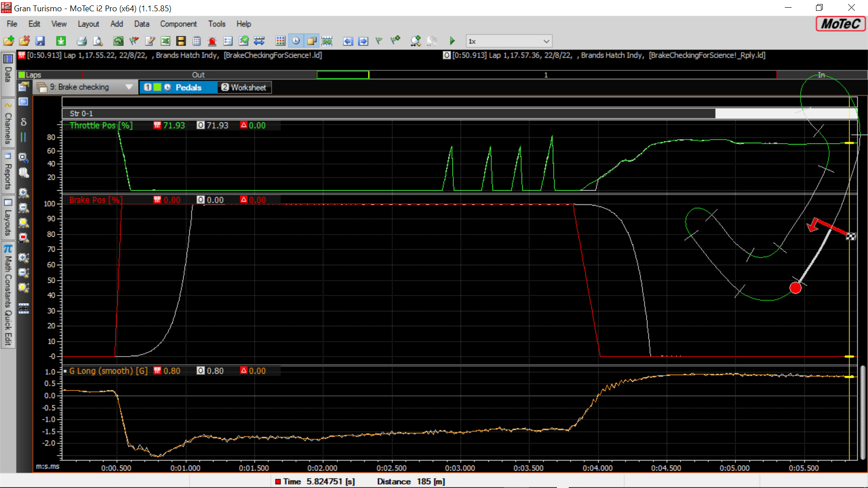The width and height of the screenshot is (868, 488).
Task: Click the delta variance sidebar icon
Action: 24,122
